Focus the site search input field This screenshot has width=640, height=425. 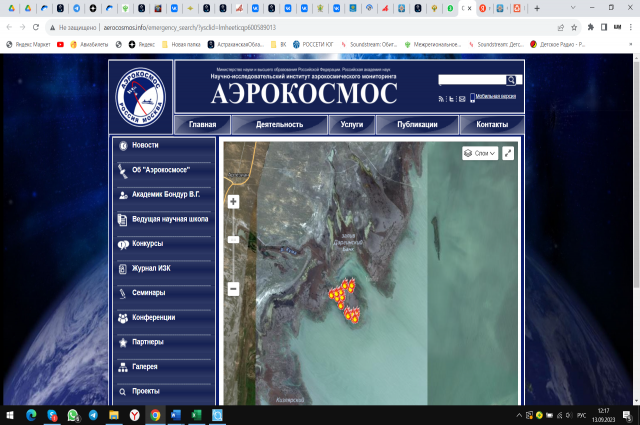[x=472, y=80]
